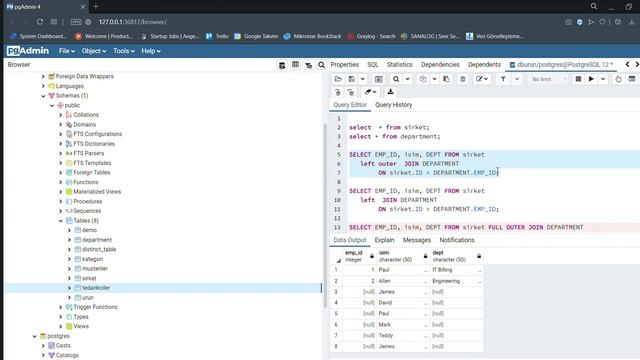Collapse the public schema node
640x360 pixels.
tap(52, 106)
